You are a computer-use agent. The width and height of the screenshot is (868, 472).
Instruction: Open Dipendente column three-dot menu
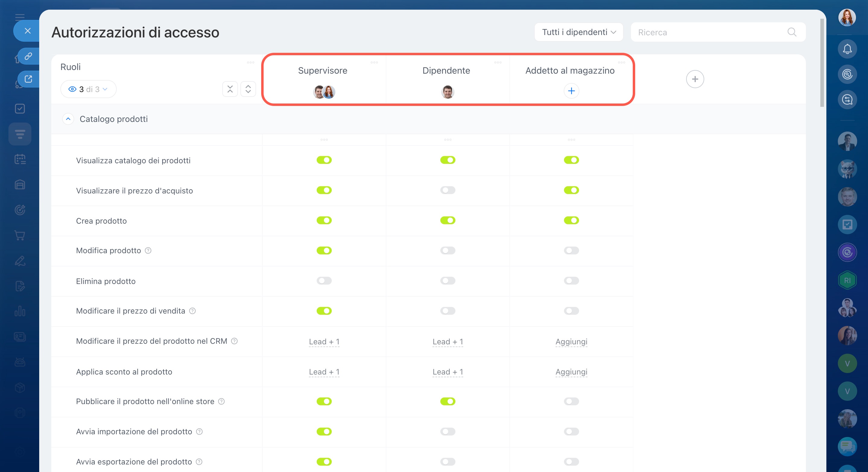point(498,63)
